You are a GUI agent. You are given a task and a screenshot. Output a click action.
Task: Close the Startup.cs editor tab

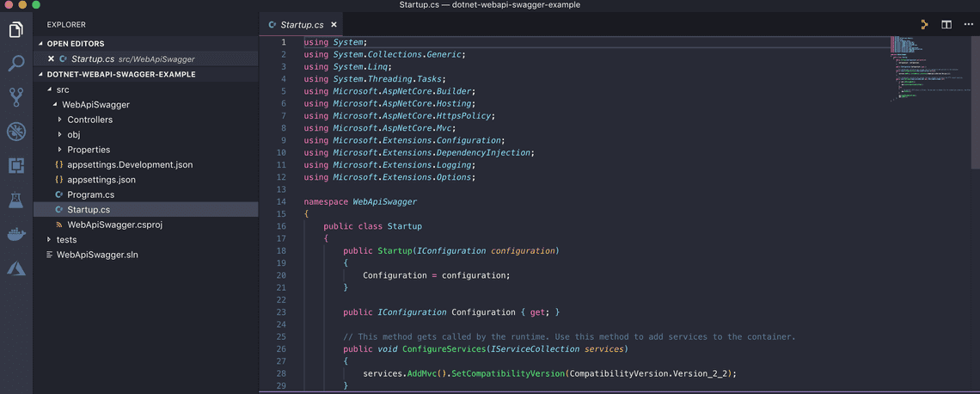[x=334, y=25]
